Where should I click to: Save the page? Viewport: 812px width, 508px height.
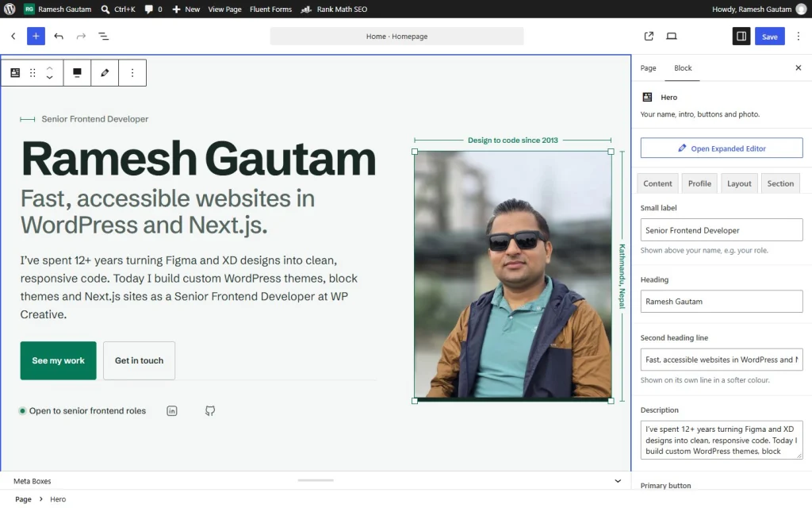769,37
